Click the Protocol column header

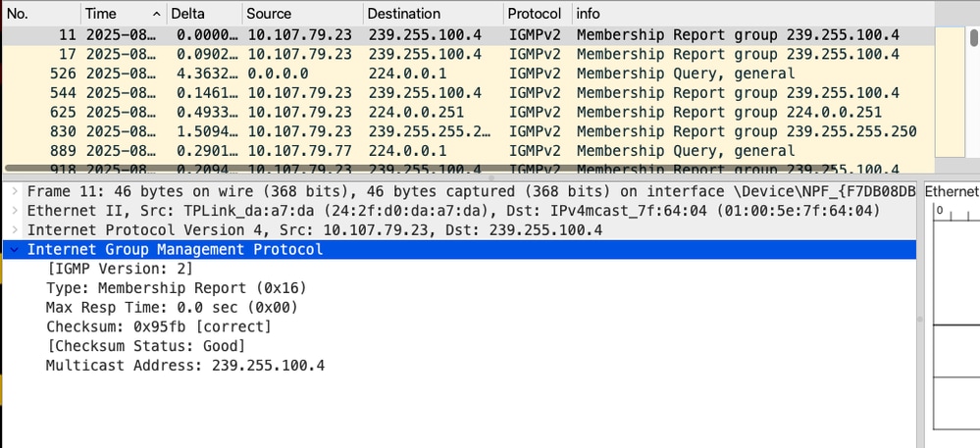coord(535,14)
